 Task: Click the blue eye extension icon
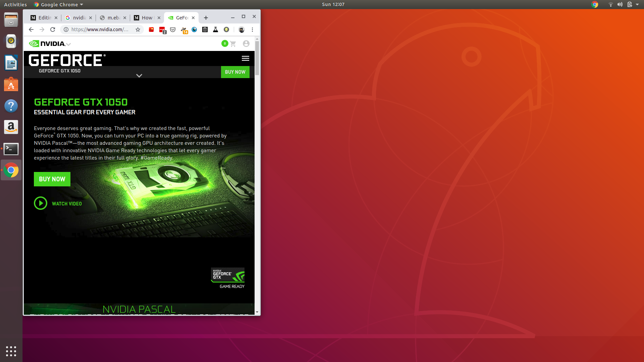(194, 29)
